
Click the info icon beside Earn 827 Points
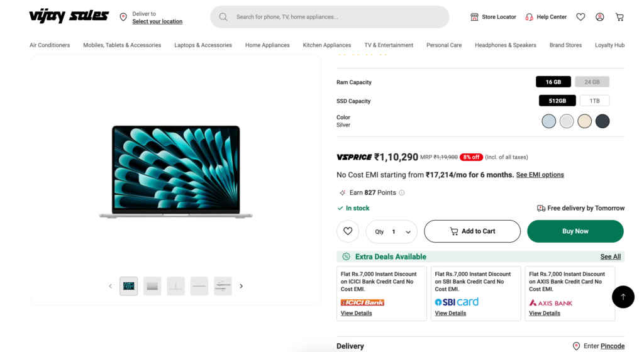click(402, 193)
